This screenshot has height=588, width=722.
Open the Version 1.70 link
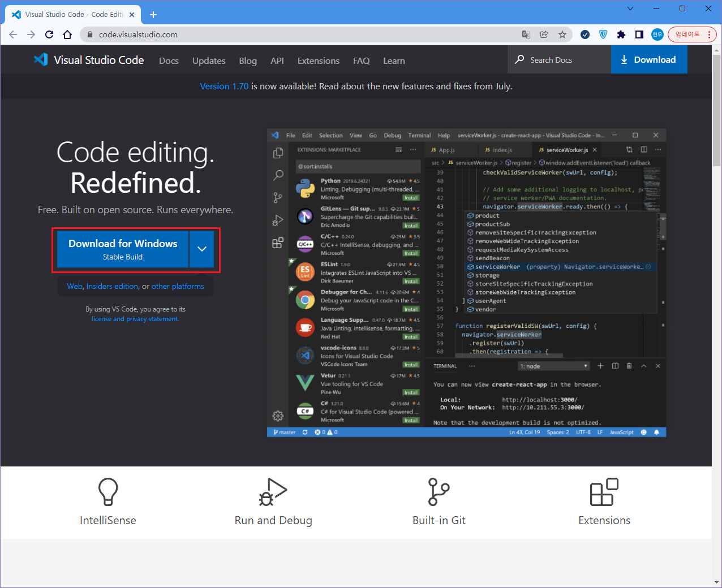pyautogui.click(x=224, y=87)
